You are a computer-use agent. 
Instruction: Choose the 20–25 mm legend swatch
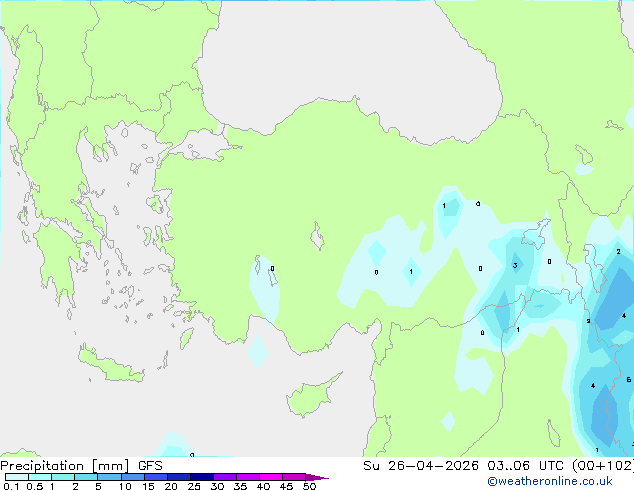click(x=178, y=477)
